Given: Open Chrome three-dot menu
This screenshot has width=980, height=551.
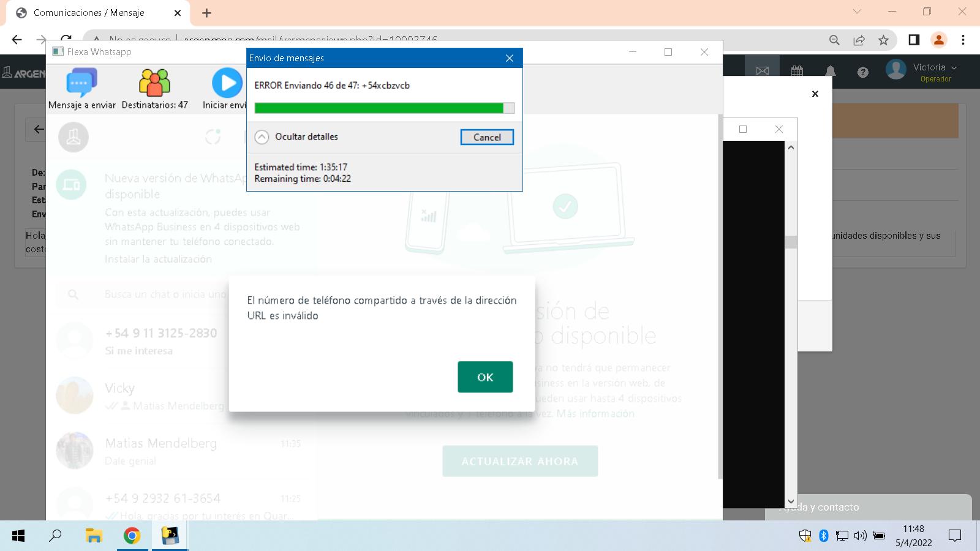Looking at the screenshot, I should 963,40.
